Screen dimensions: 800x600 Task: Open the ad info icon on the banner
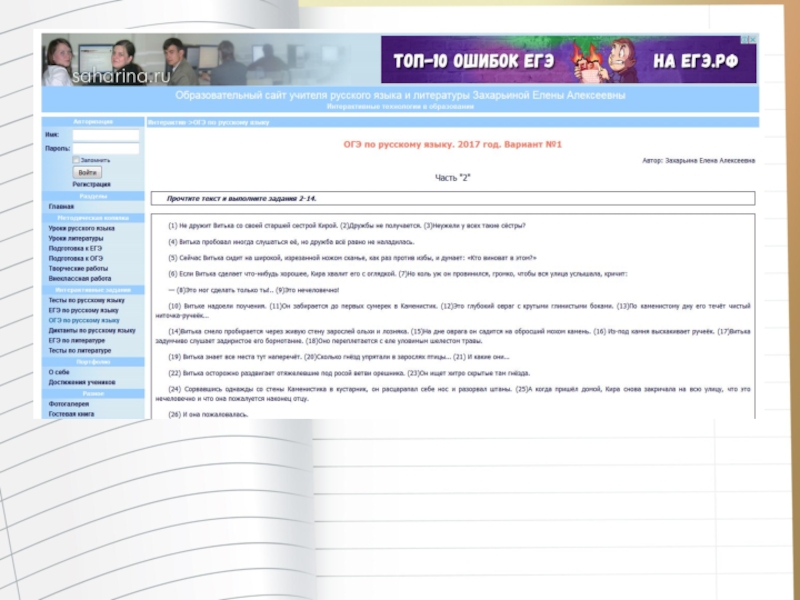point(745,39)
